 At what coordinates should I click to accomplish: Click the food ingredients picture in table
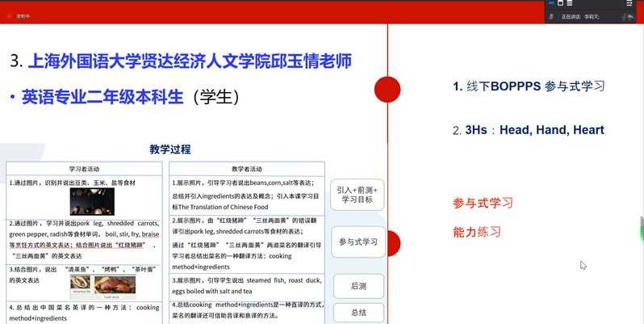click(91, 202)
